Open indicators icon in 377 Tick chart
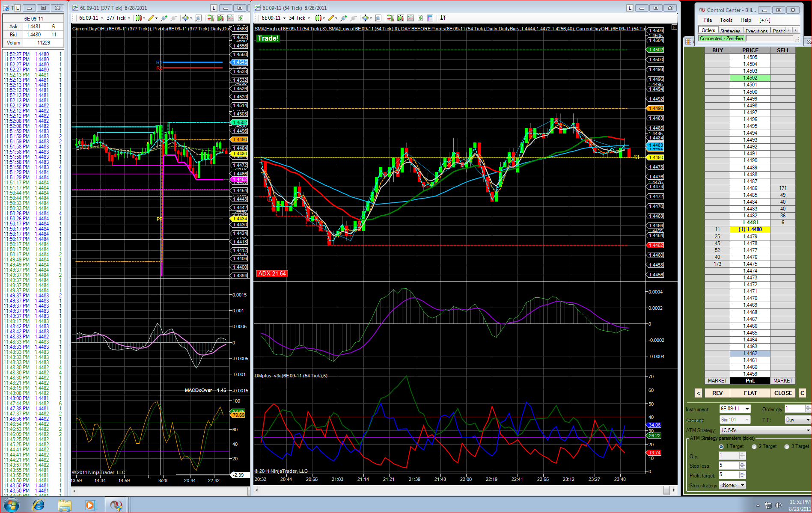The image size is (812, 513). pos(231,18)
